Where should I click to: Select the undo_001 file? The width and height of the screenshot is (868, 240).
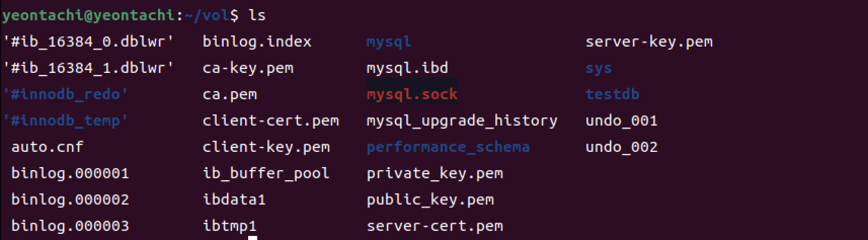[621, 121]
